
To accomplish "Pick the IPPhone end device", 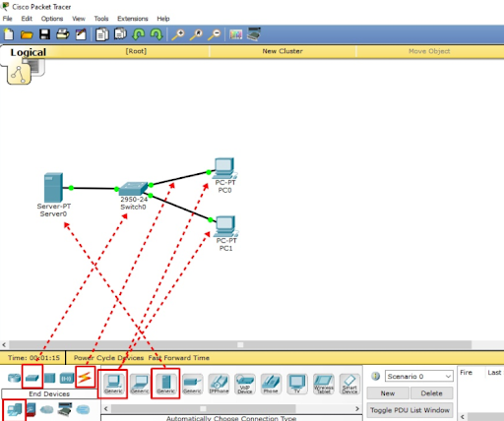I will [x=219, y=384].
